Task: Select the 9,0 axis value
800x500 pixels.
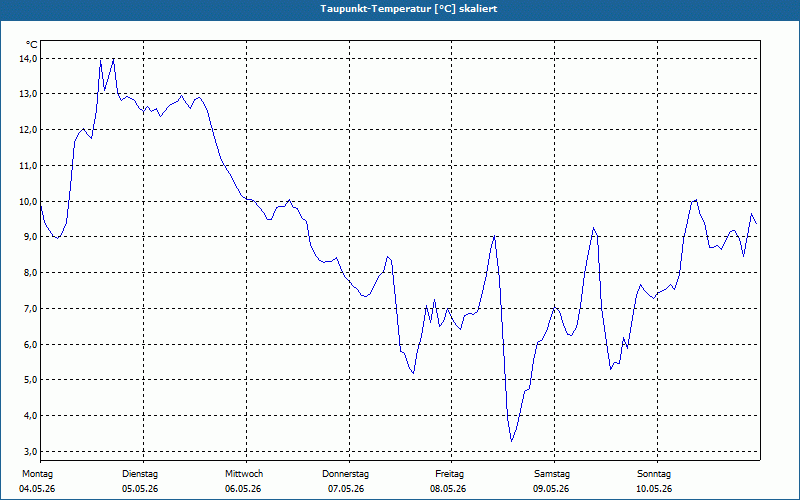Action: pos(30,237)
